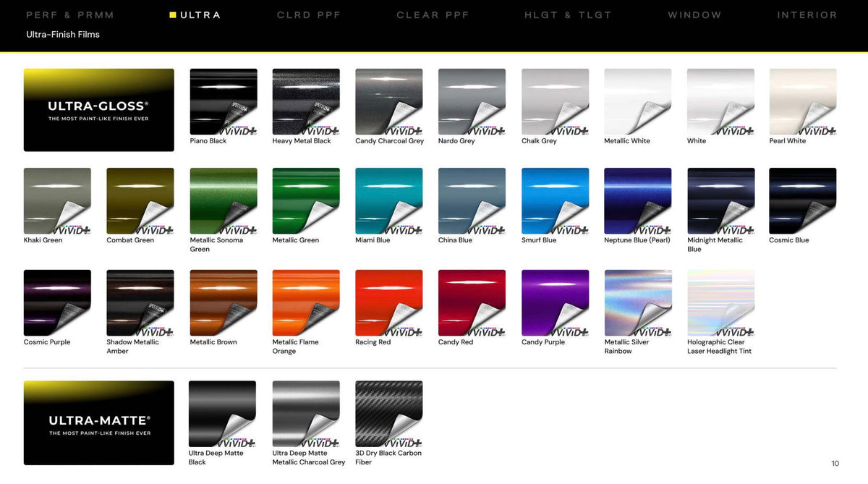
Task: Choose the Pearl White swatch
Action: (803, 102)
